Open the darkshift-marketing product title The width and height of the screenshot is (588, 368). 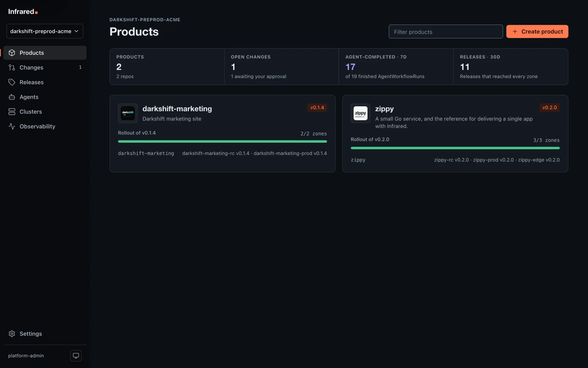pos(177,109)
